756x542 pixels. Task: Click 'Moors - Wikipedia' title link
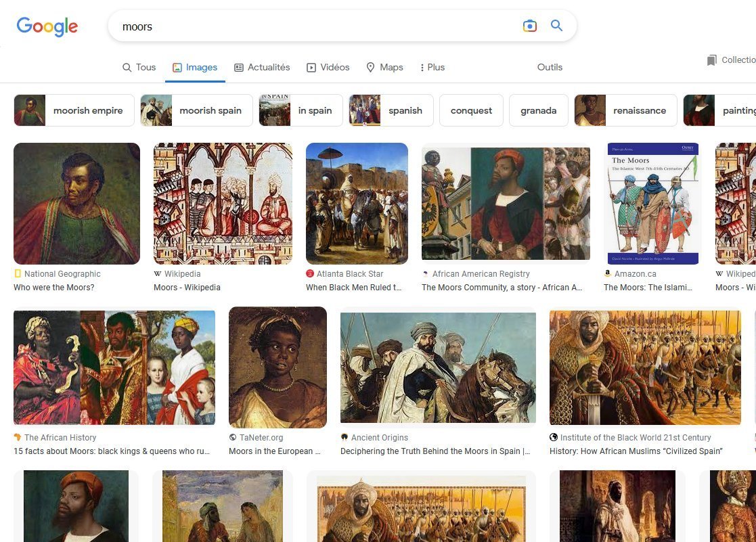point(187,288)
